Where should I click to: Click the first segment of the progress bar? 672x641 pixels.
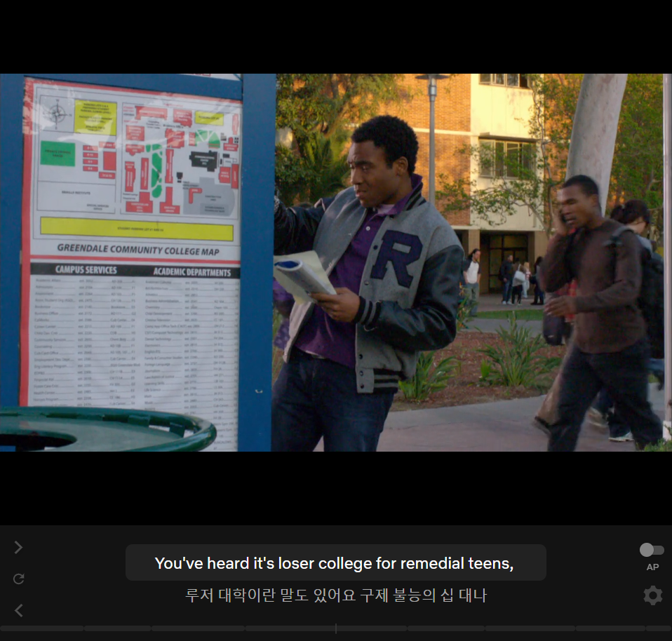click(x=42, y=628)
